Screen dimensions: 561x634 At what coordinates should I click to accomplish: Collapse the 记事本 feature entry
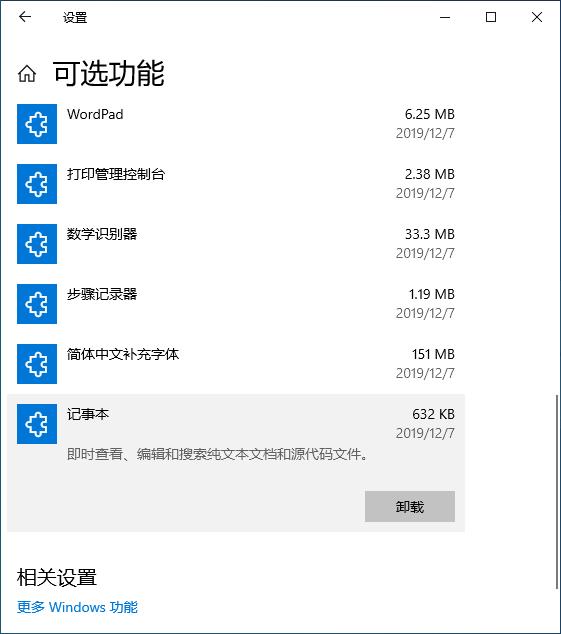(236, 463)
